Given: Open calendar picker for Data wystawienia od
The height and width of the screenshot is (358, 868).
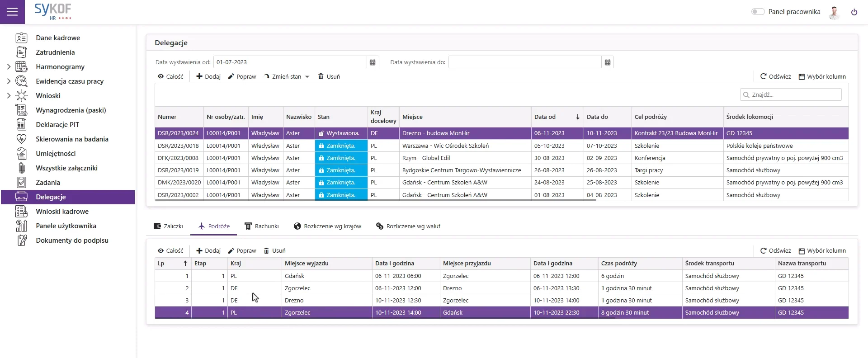Looking at the screenshot, I should (x=373, y=62).
